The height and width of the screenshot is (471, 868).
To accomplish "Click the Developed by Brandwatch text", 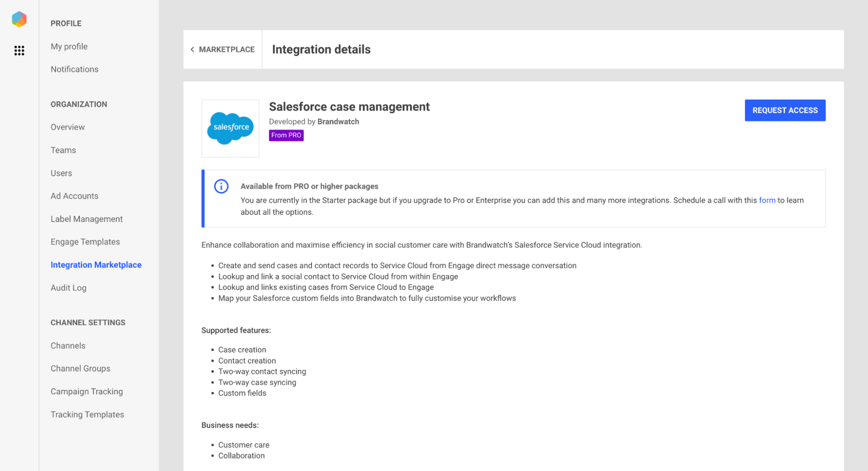I will click(x=314, y=122).
